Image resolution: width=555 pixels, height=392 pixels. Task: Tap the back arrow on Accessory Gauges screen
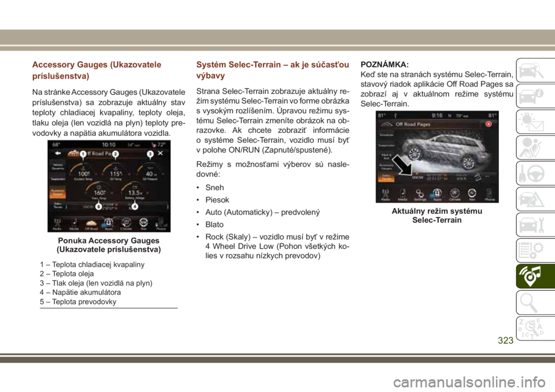58,153
